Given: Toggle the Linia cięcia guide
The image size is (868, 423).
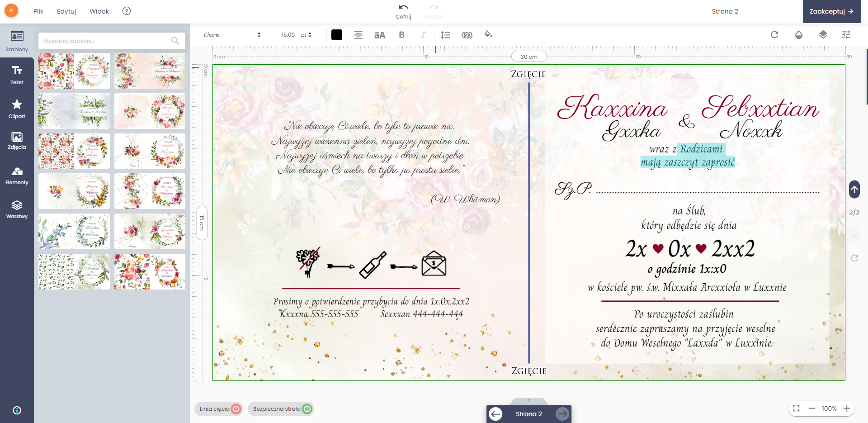Looking at the screenshot, I should point(219,409).
